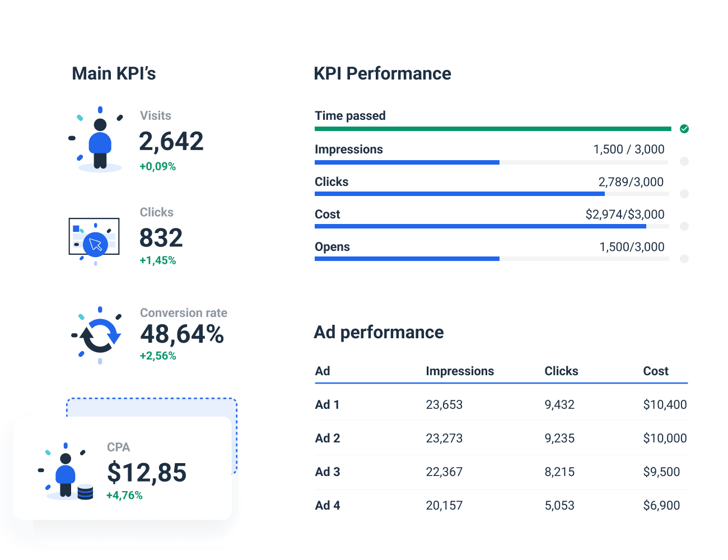
Task: Click the Time passed progress bar
Action: 493,129
